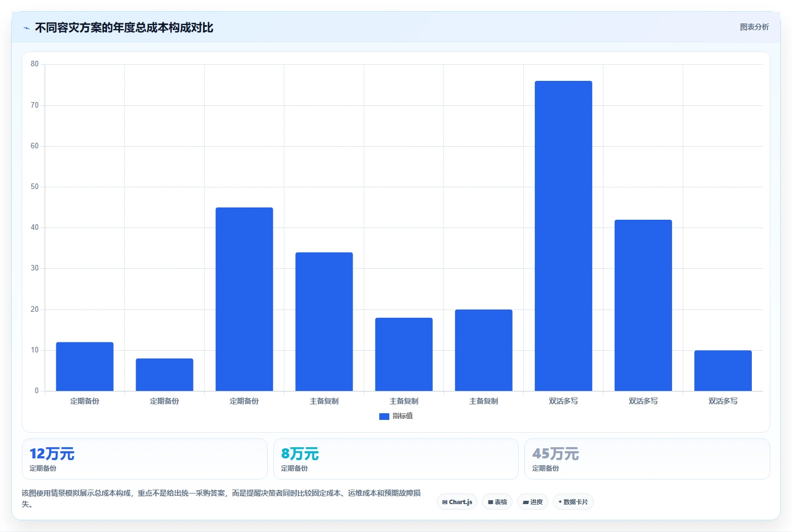Click the blue legend swatch for 指标值
Image resolution: width=792 pixels, height=532 pixels.
(x=384, y=416)
